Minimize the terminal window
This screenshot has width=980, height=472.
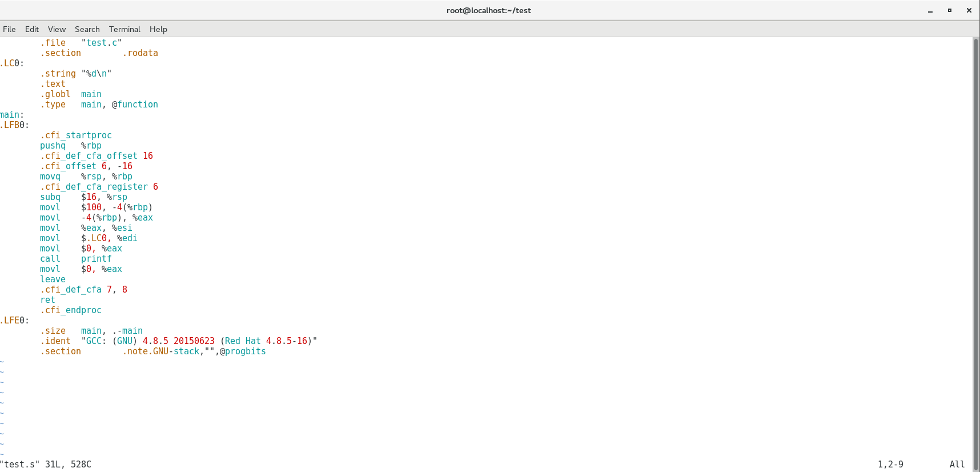pos(930,10)
